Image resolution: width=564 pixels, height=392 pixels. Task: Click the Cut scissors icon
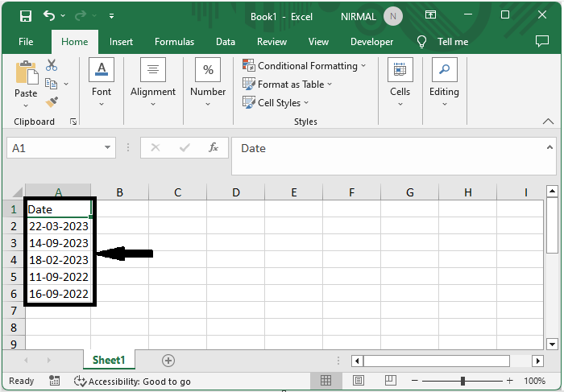(52, 65)
